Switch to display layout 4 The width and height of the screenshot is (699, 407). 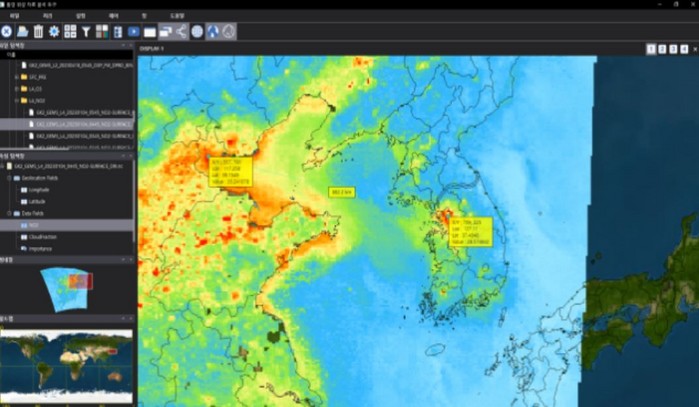(683, 49)
